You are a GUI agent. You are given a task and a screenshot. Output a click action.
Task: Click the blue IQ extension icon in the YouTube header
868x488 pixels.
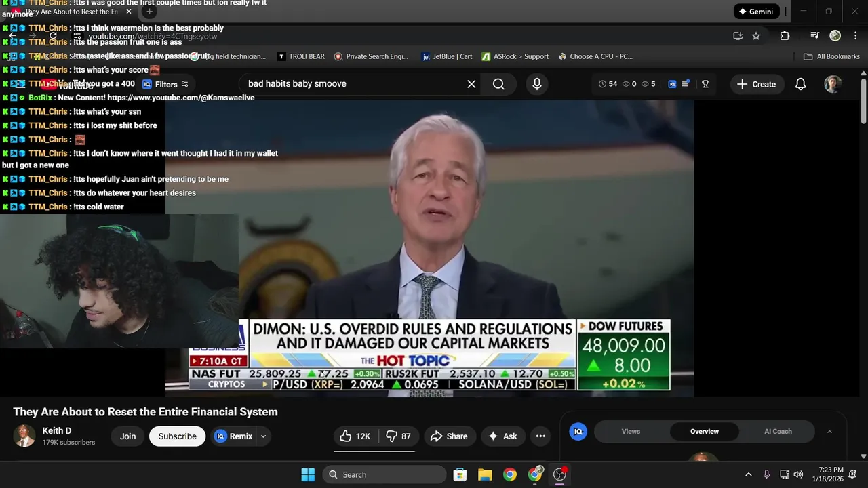672,84
